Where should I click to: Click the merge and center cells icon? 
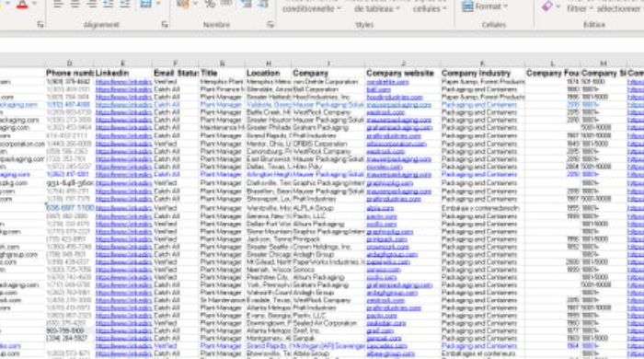point(145,4)
